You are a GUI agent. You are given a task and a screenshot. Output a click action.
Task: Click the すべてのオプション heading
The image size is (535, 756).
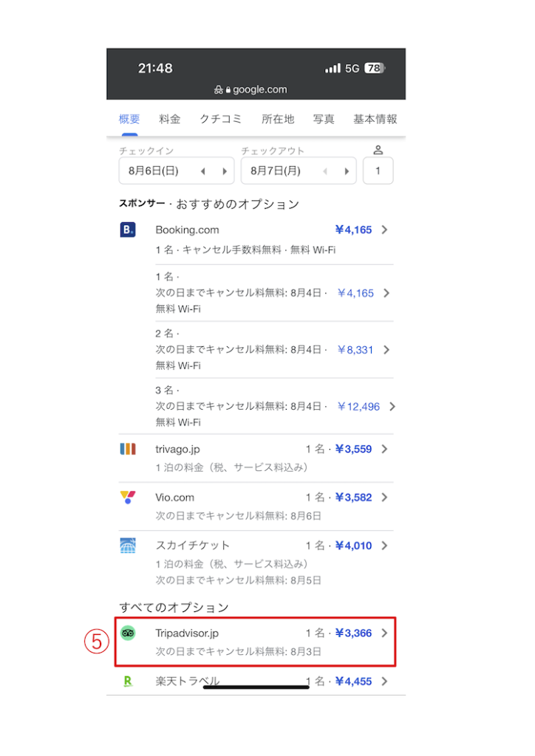pyautogui.click(x=174, y=608)
